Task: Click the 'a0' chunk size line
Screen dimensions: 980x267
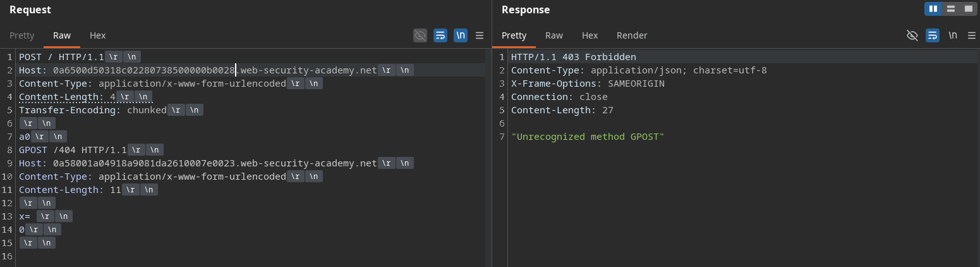Action: pos(25,137)
